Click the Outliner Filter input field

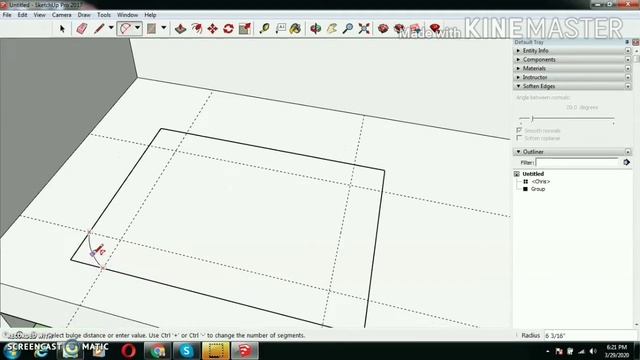[x=577, y=162]
